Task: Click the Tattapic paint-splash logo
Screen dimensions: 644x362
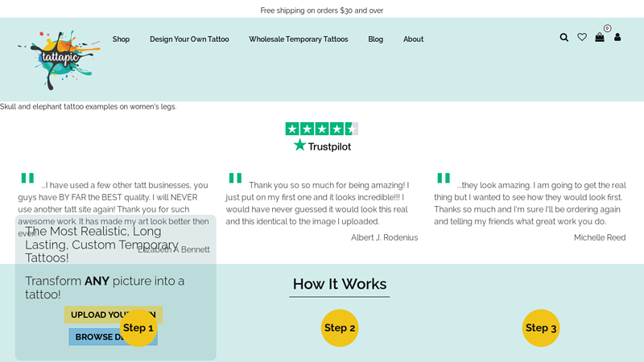Action: click(58, 59)
